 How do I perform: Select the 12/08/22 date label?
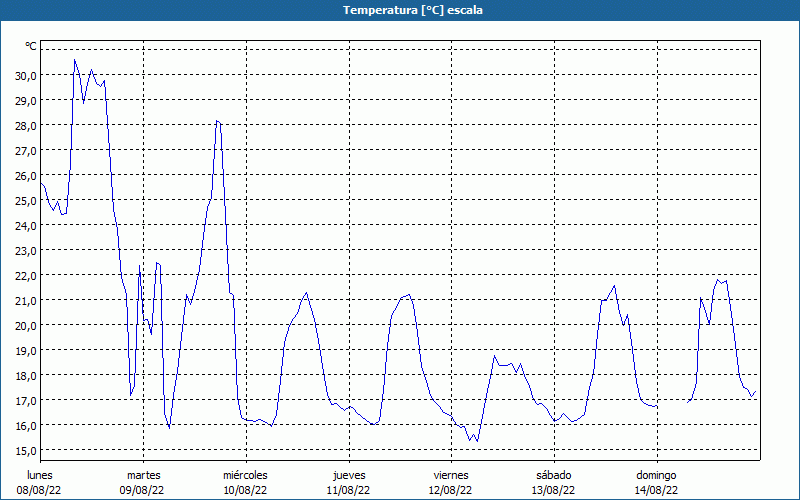(451, 490)
